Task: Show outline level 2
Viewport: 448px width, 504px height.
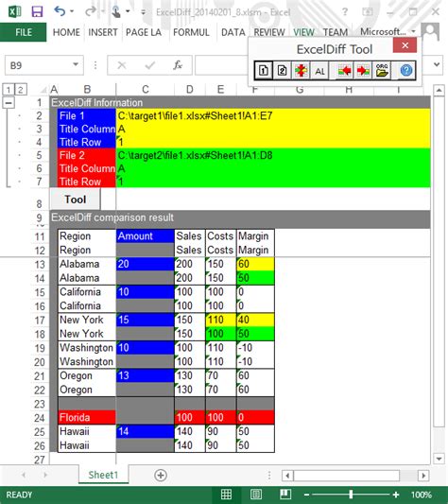Action: [x=21, y=89]
